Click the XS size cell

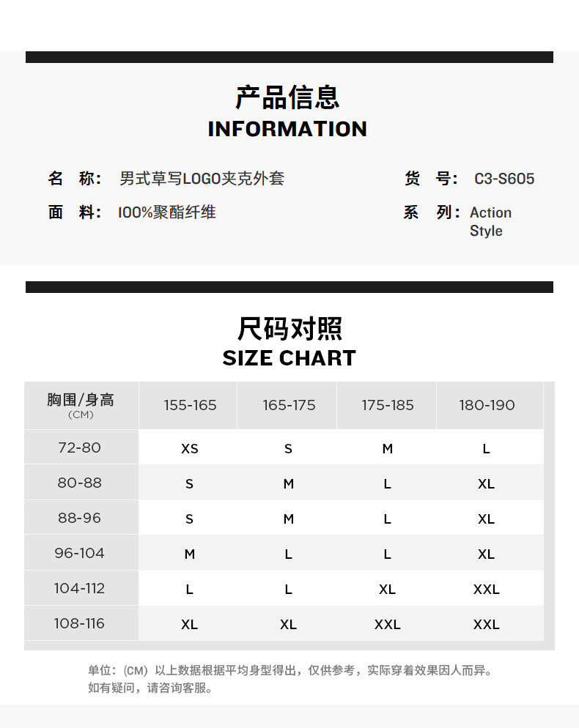click(189, 448)
